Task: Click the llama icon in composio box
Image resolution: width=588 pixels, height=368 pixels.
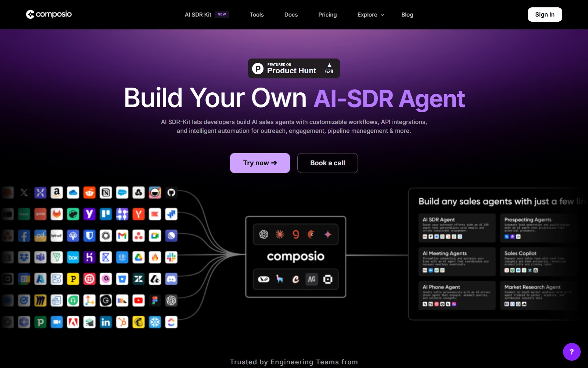Action: 280,279
